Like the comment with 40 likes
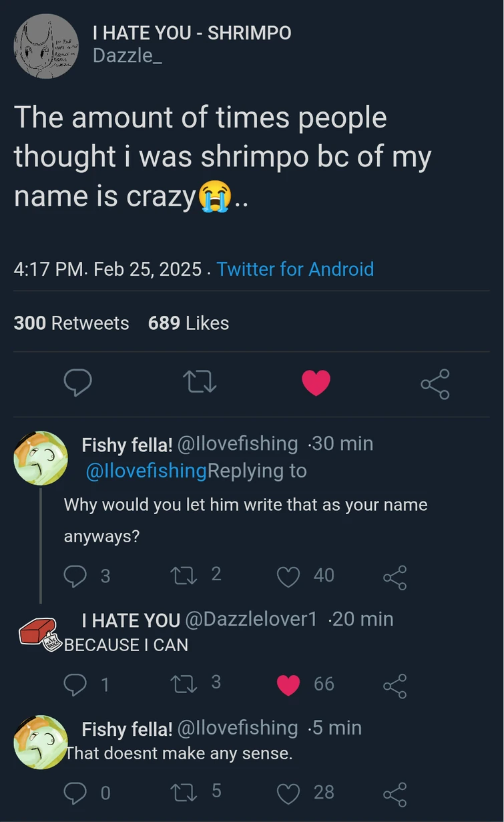504x822 pixels. click(288, 576)
